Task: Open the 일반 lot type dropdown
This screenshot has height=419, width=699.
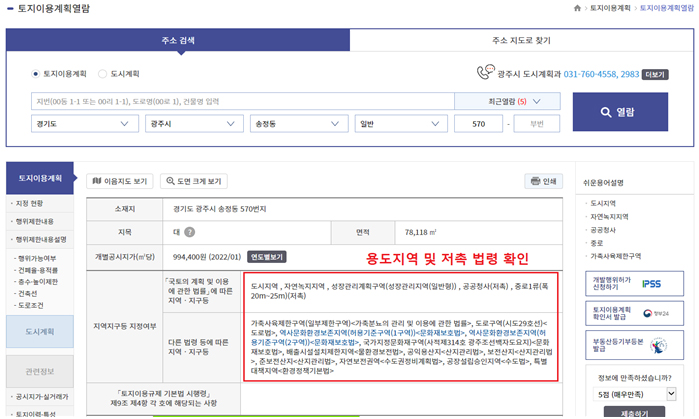Action: [x=401, y=124]
